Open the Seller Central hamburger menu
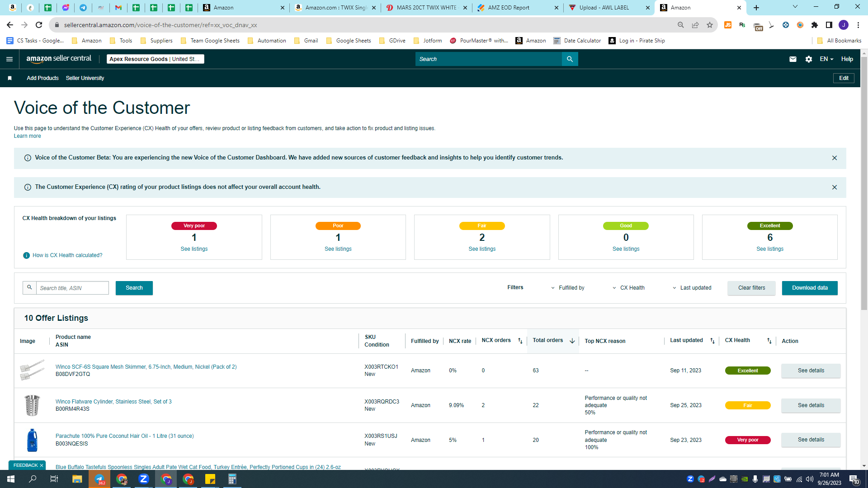The width and height of the screenshot is (868, 488). 9,59
